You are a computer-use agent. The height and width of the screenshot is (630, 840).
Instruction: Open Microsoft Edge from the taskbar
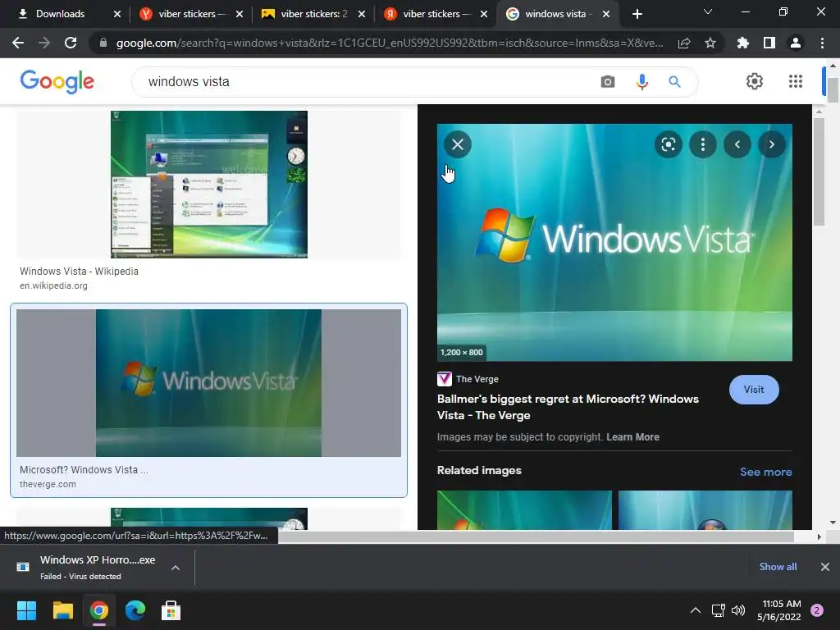(x=135, y=610)
